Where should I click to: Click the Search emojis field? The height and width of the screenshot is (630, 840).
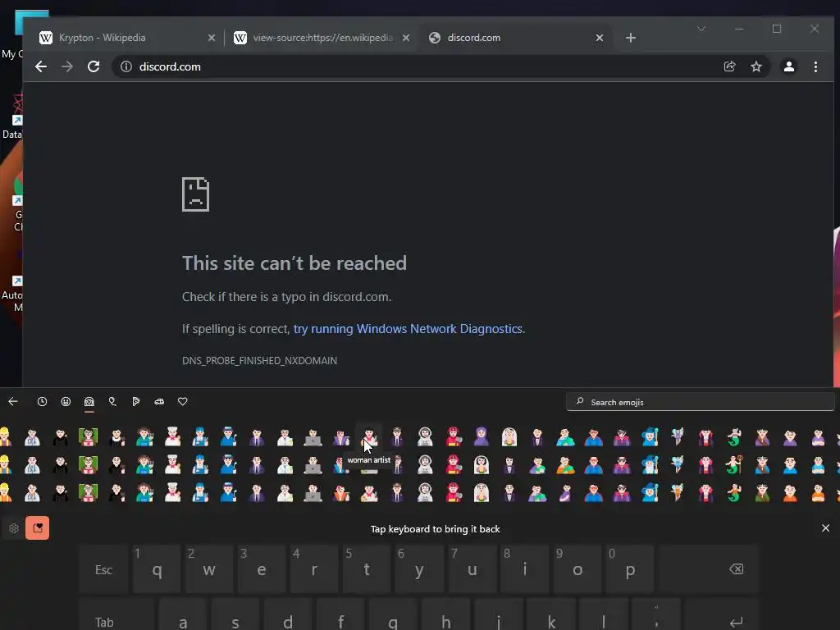pos(701,402)
